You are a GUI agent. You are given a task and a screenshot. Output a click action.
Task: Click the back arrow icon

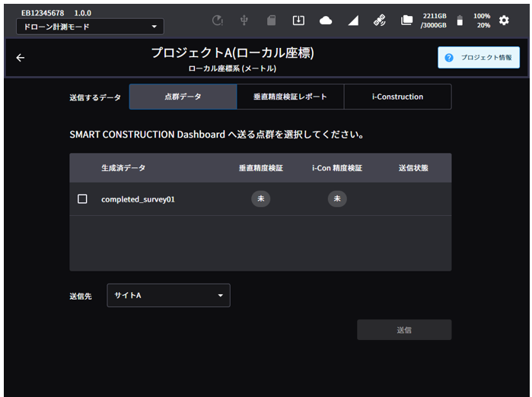click(20, 58)
